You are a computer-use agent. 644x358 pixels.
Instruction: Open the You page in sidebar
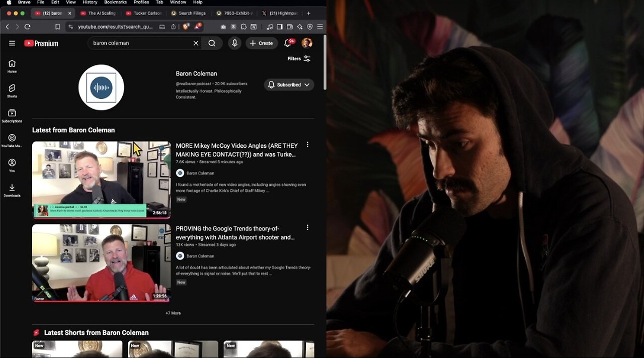click(x=12, y=165)
